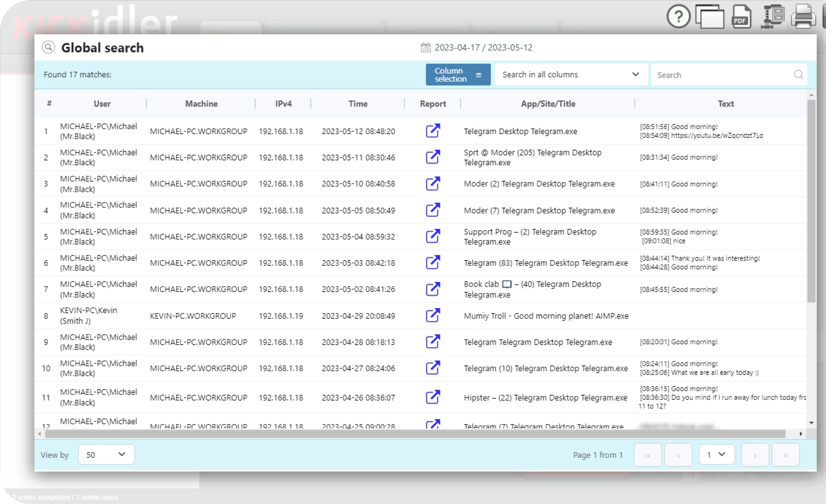Sort by User column header

point(102,104)
